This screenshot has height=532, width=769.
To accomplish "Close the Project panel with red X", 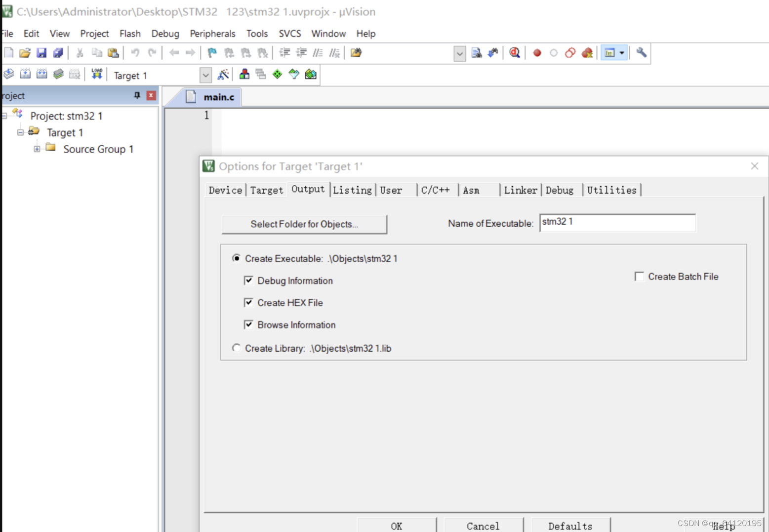I will (151, 95).
